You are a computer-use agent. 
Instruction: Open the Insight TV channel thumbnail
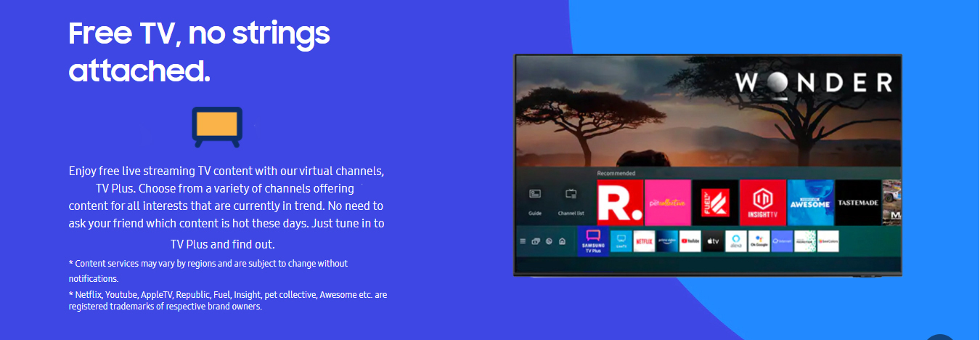(x=762, y=202)
